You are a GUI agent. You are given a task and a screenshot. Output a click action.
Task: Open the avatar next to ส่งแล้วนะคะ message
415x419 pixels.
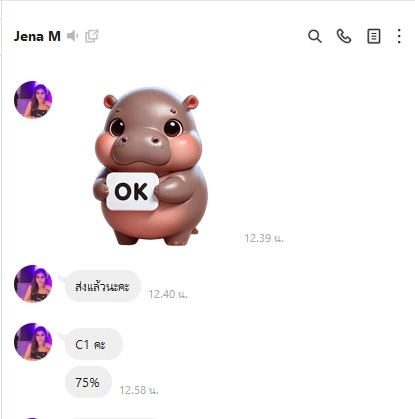33,284
